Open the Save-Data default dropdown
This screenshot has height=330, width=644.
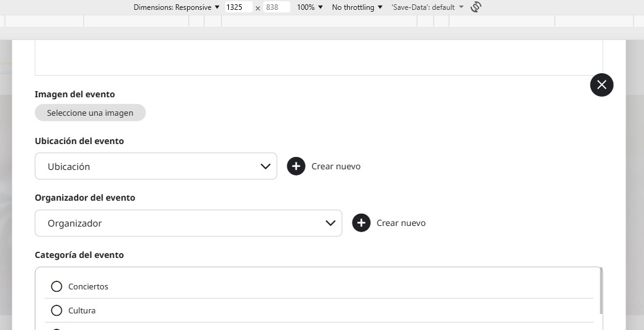pyautogui.click(x=427, y=7)
